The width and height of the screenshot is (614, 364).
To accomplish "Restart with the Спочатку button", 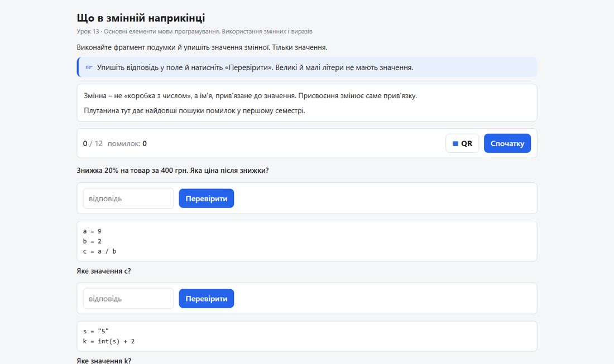I will (x=507, y=143).
